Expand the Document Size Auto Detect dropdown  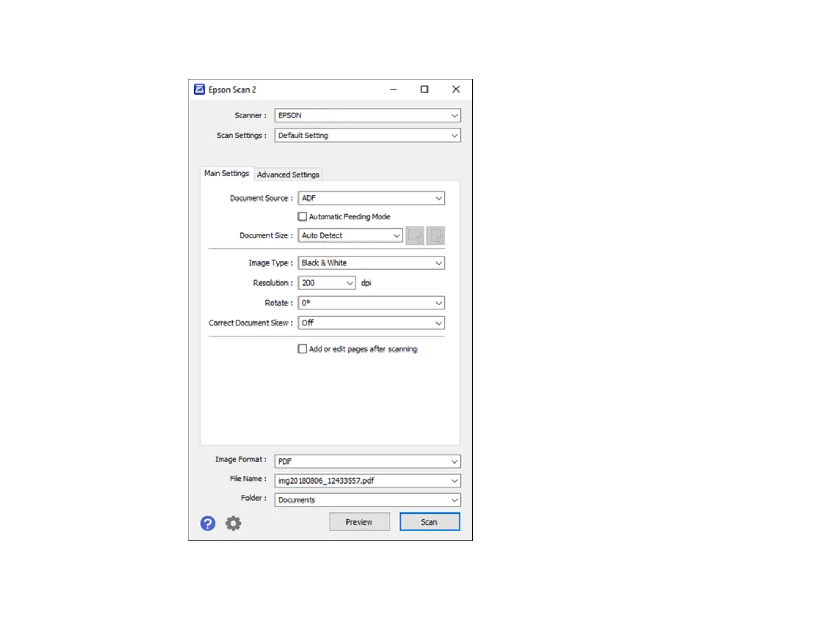tap(351, 236)
